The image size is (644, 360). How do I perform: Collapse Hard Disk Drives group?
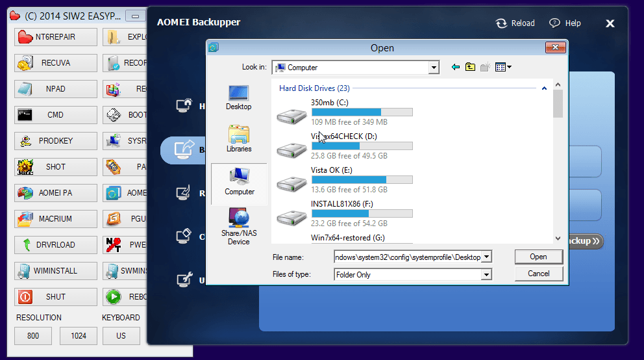544,88
